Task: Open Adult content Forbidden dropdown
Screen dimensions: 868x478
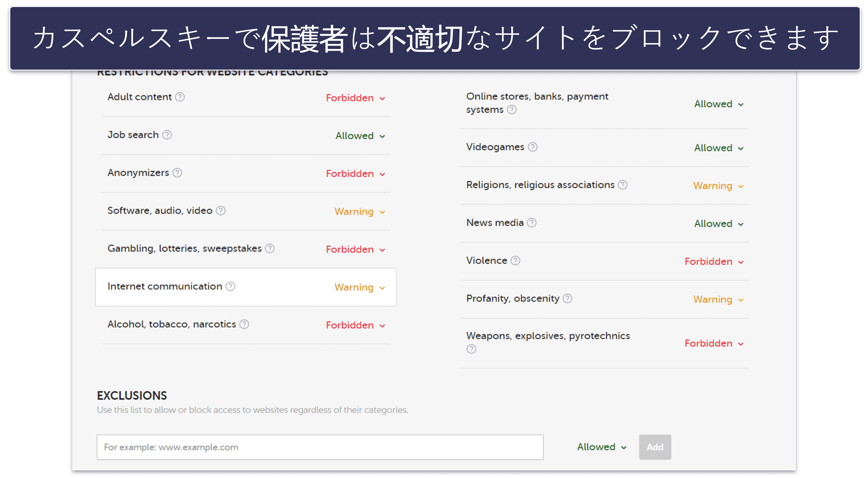Action: 355,98
